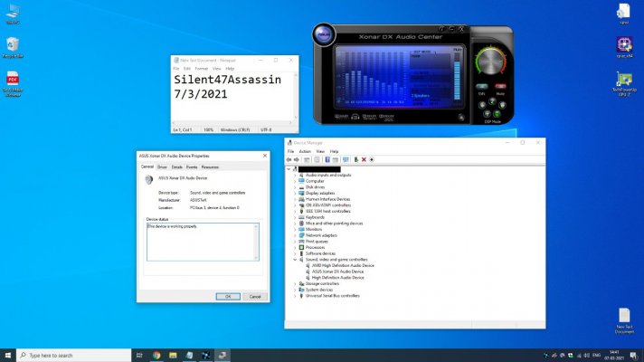Viewport: 644px width, 362px height.
Task: Open the File menu in Notepad
Action: (x=176, y=69)
